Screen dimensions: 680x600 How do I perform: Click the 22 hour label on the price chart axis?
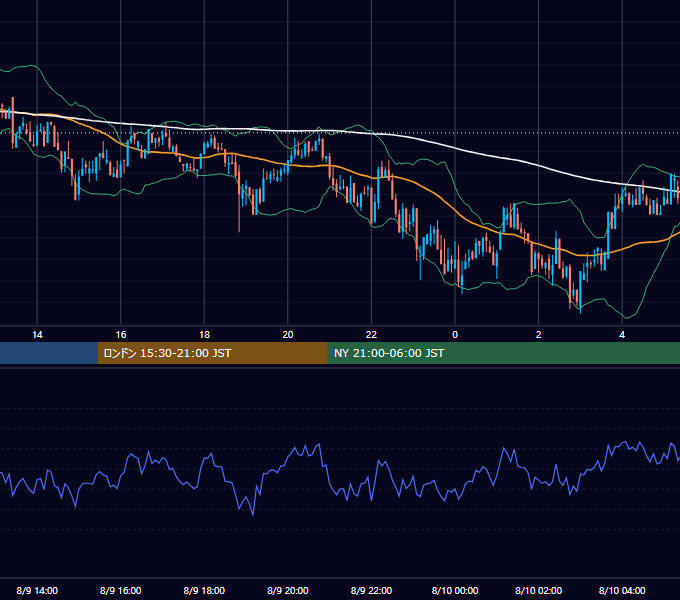[371, 335]
